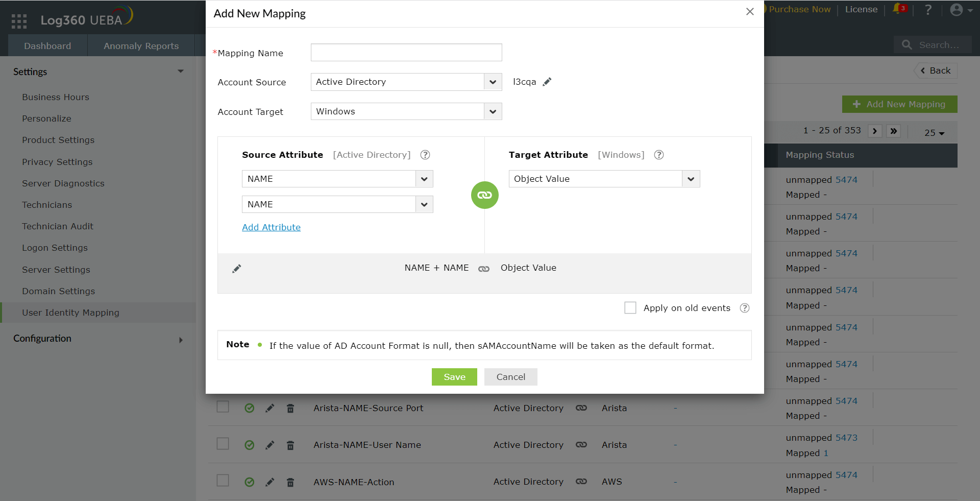The image size is (980, 501).
Task: Select the Arista-NAME-User Name row checkbox
Action: pos(223,444)
